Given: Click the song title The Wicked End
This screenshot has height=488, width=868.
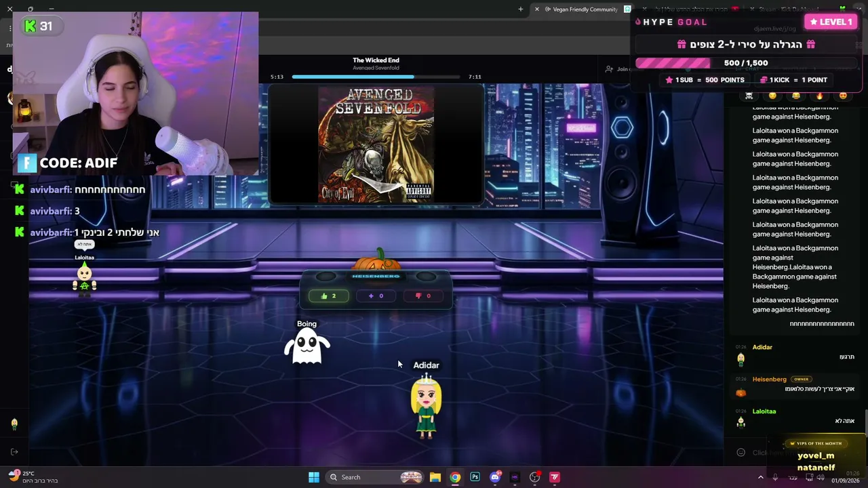Looking at the screenshot, I should click(x=376, y=60).
